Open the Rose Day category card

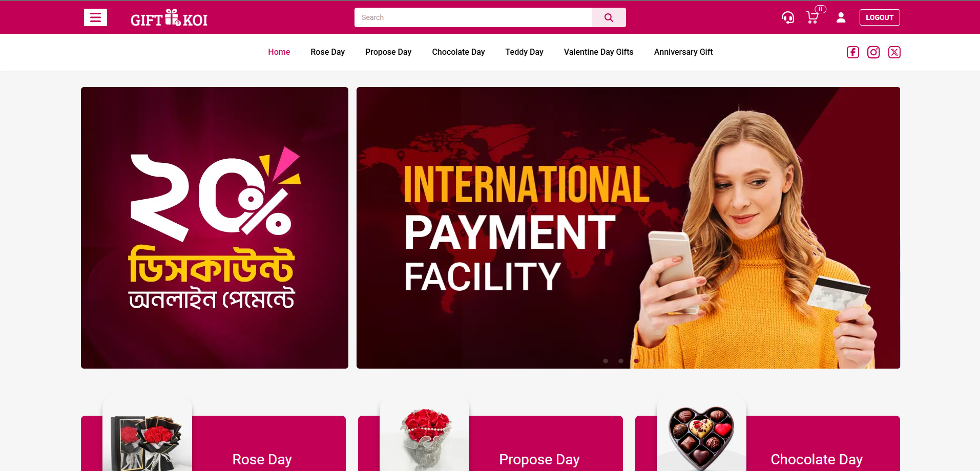point(213,443)
